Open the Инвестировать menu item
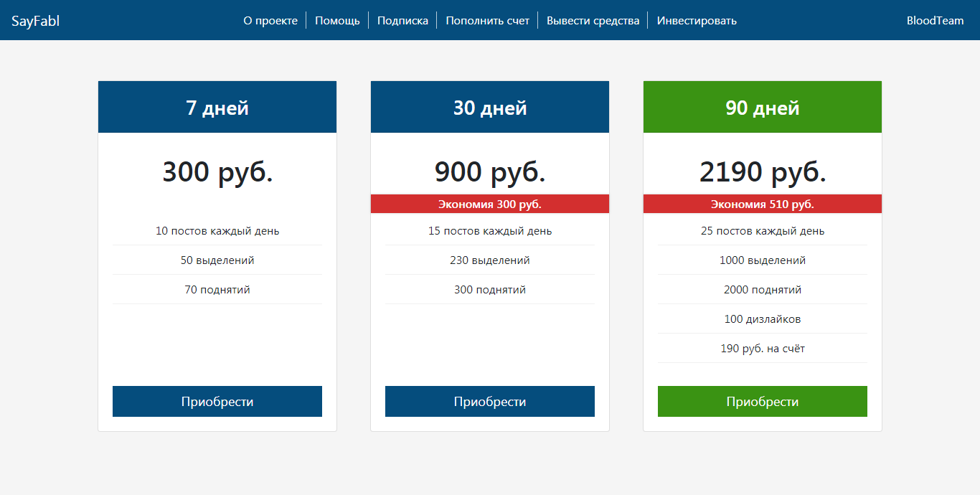 pyautogui.click(x=697, y=21)
